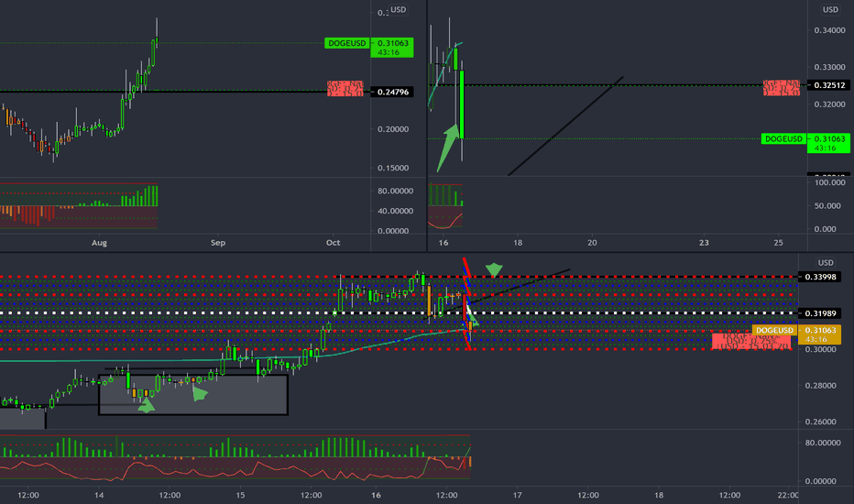This screenshot has width=854, height=504.
Task: Click the 0.26000 value on the bottom price scale
Action: click(x=820, y=422)
